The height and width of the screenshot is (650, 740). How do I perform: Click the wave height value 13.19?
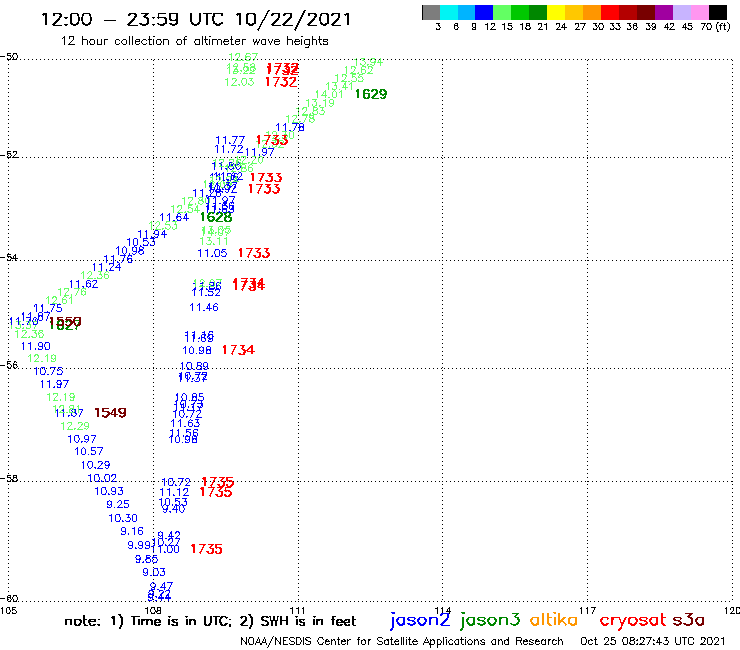pyautogui.click(x=320, y=103)
